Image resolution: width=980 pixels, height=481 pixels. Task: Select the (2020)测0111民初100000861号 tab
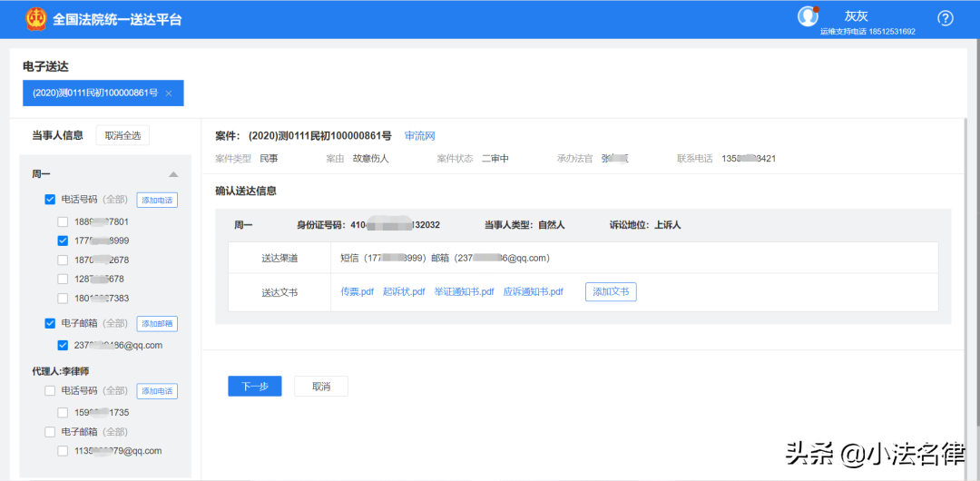103,93
